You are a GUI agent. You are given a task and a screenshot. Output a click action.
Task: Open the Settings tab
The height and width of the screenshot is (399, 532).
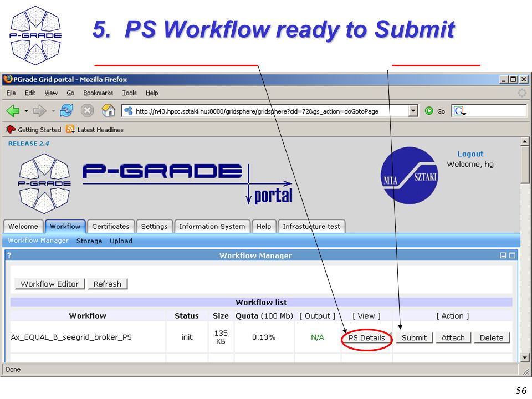click(155, 226)
